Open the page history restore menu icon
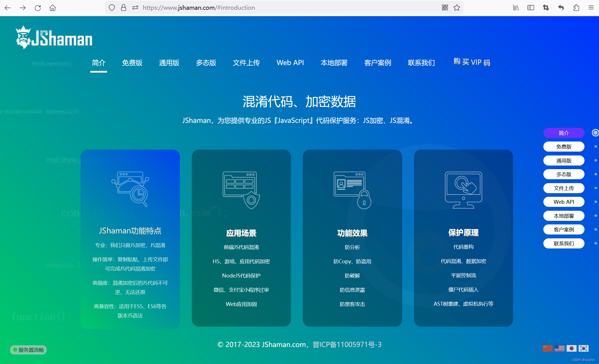The height and width of the screenshot is (364, 599). click(x=561, y=8)
